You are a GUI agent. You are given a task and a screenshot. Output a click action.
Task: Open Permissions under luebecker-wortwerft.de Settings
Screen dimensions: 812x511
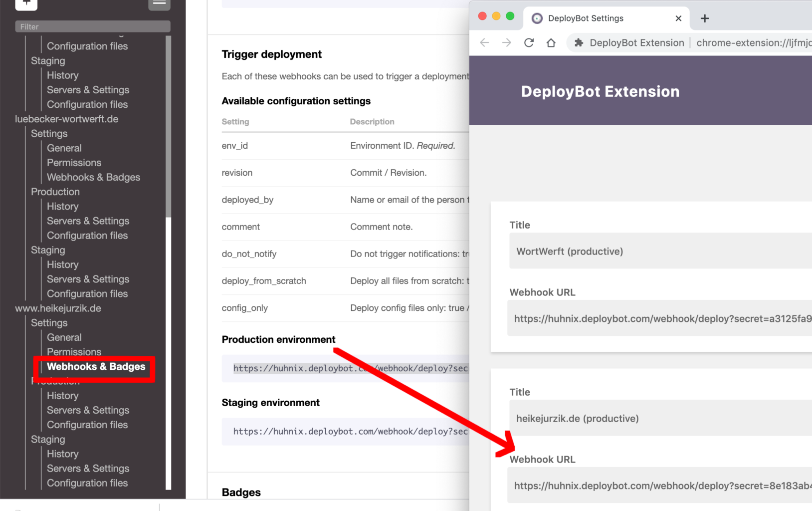tap(74, 162)
